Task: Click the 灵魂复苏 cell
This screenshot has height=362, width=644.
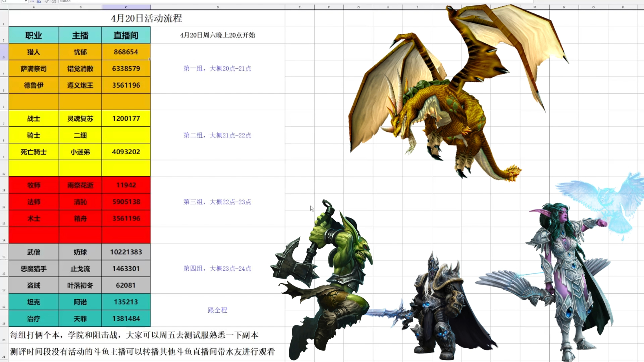Action: tap(80, 118)
